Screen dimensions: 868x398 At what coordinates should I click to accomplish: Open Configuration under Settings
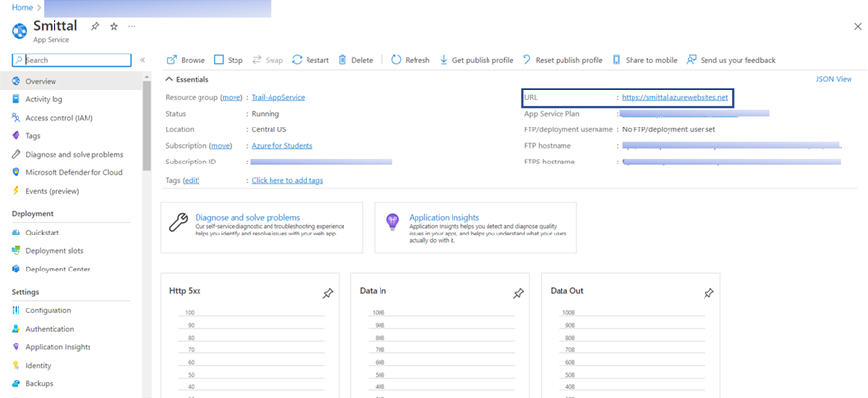pos(72,310)
